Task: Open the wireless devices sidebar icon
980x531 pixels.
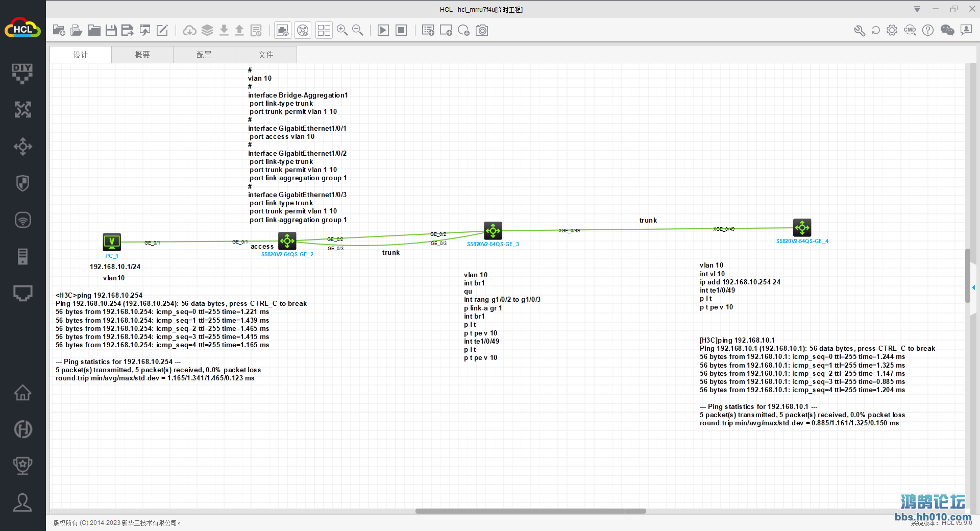Action: 22,220
